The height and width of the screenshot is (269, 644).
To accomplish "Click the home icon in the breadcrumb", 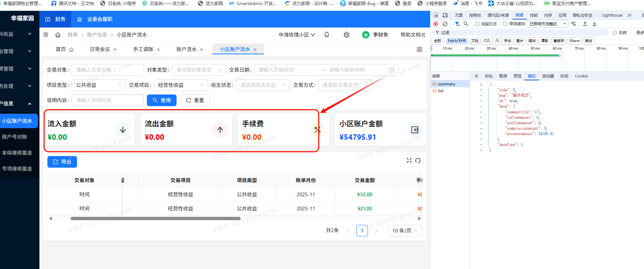I will [x=58, y=35].
